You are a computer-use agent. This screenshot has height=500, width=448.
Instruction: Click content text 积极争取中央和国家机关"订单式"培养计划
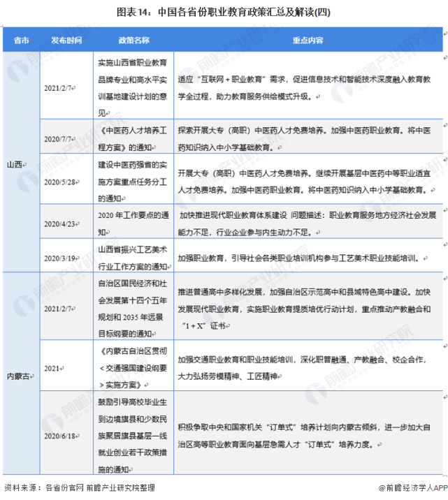(x=304, y=436)
